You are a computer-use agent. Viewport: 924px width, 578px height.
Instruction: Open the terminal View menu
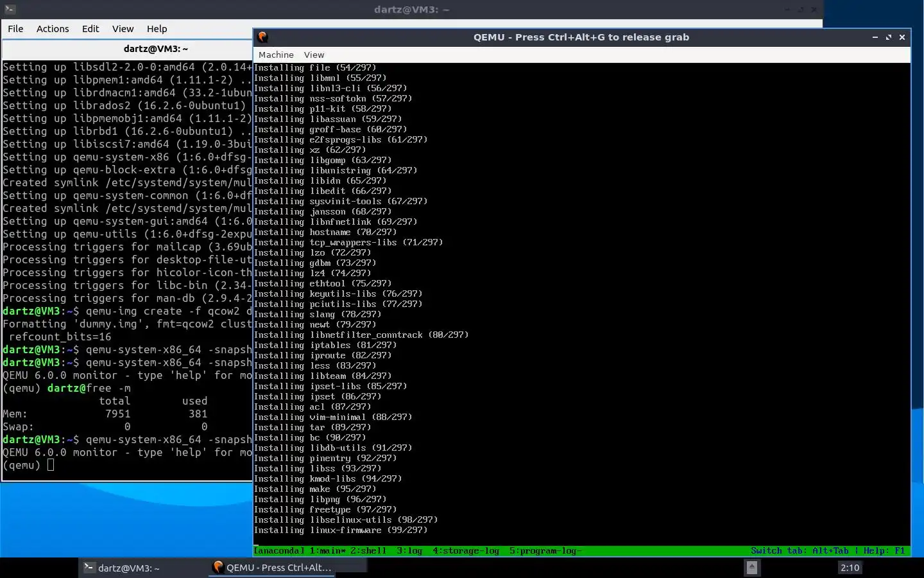123,29
